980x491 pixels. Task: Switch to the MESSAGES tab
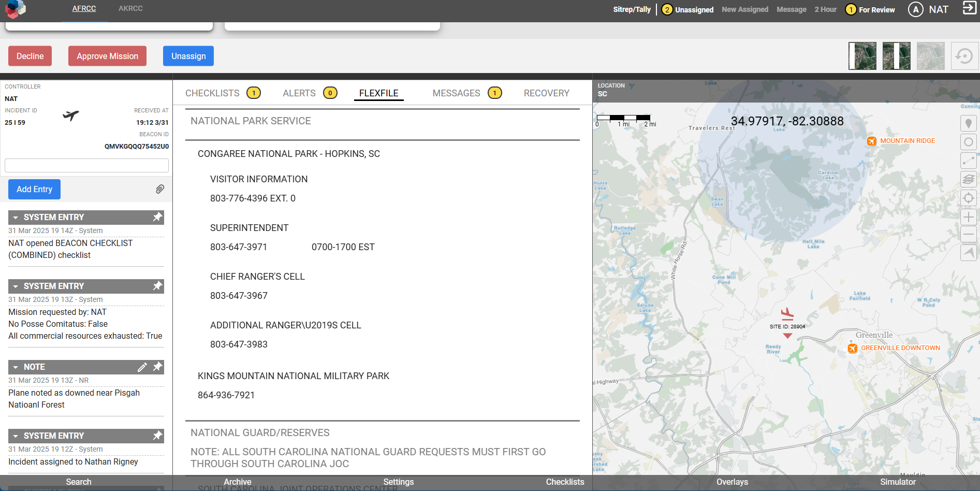456,93
